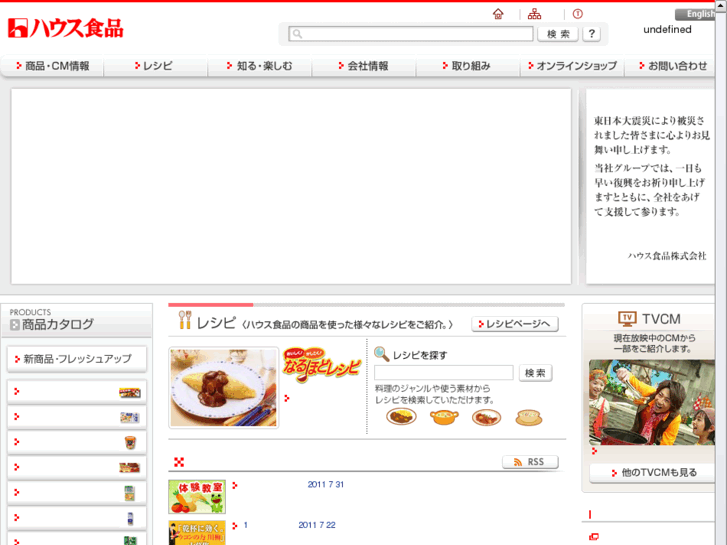Select the curry rice dish icon
727x545 pixels.
402,417
